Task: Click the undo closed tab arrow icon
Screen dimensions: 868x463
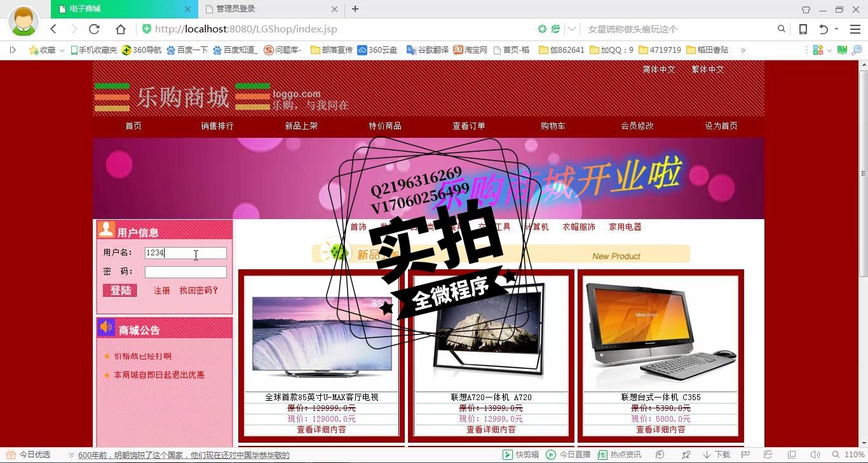Action: coord(824,29)
